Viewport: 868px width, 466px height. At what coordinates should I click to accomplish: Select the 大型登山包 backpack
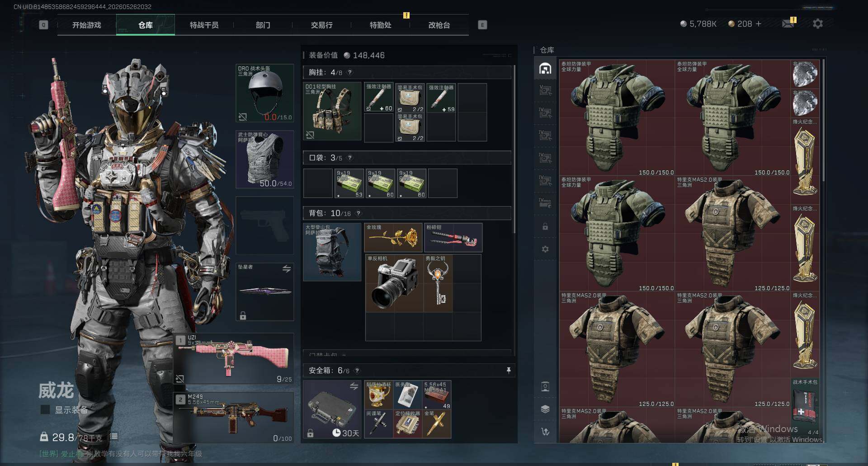pyautogui.click(x=332, y=252)
